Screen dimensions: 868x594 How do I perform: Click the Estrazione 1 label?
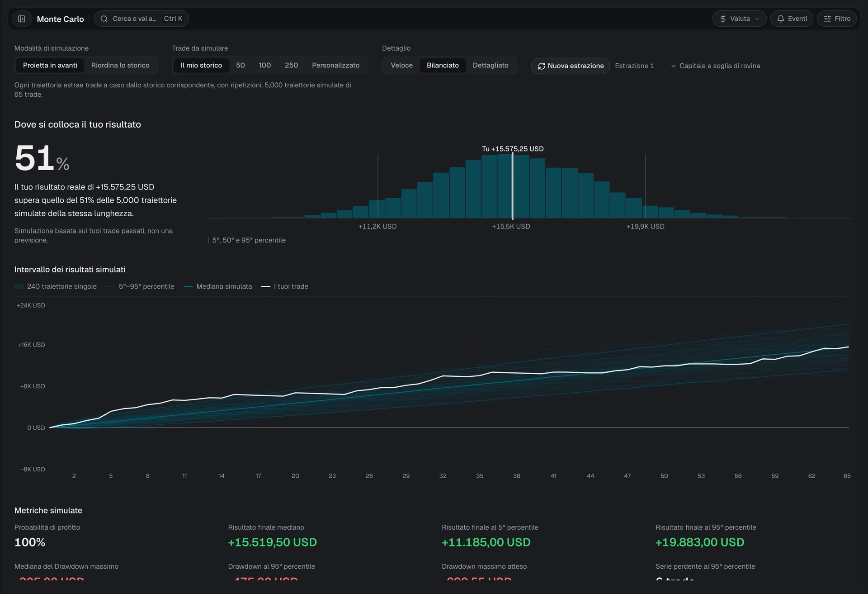click(x=634, y=66)
